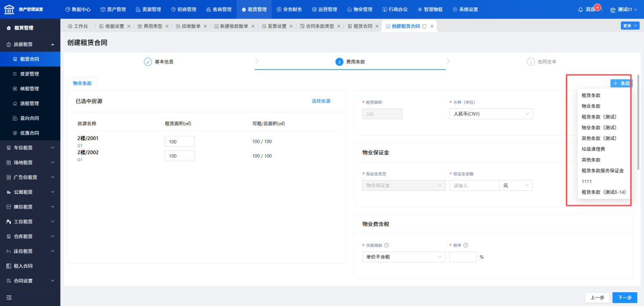Switch to the 工作台 tab

78,26
